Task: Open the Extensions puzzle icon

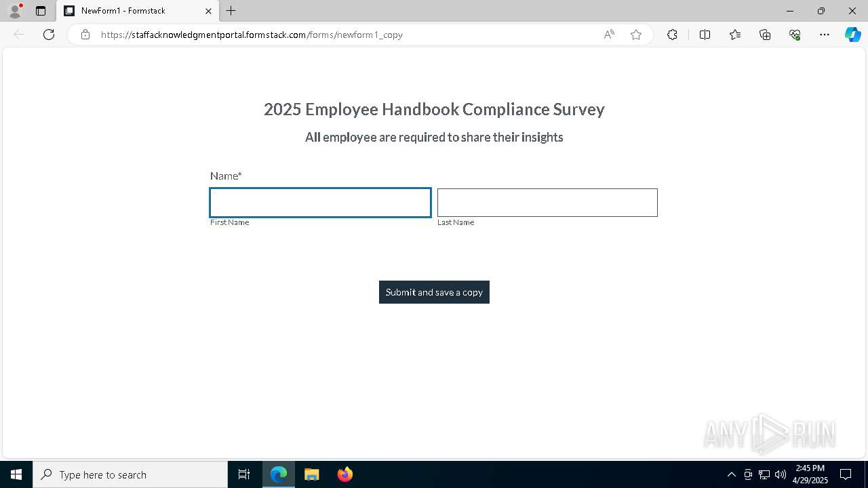Action: click(672, 35)
